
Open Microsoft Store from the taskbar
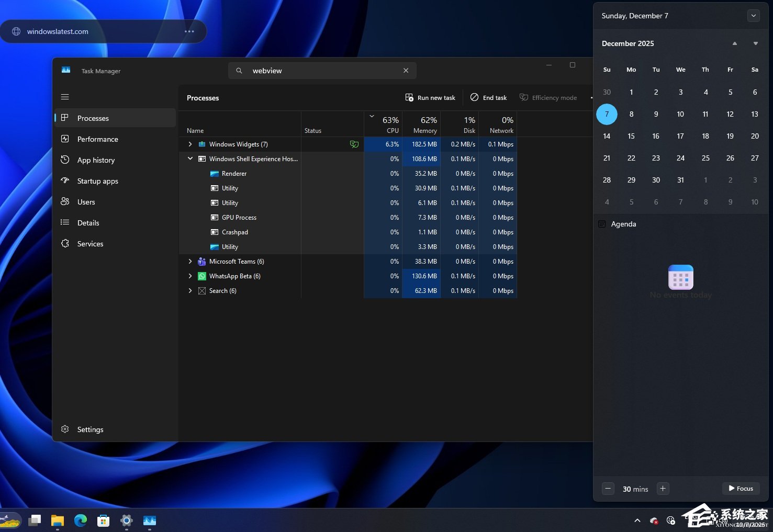[x=103, y=520]
